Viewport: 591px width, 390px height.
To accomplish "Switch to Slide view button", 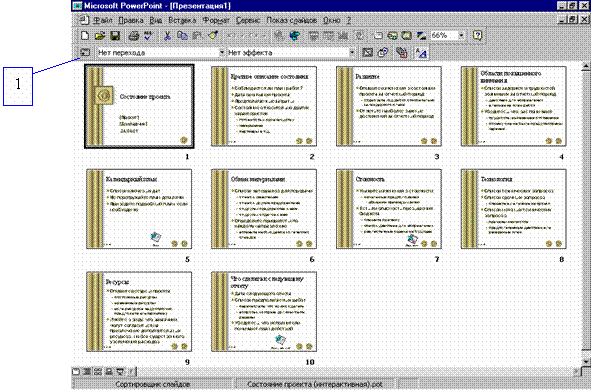I will [x=76, y=372].
